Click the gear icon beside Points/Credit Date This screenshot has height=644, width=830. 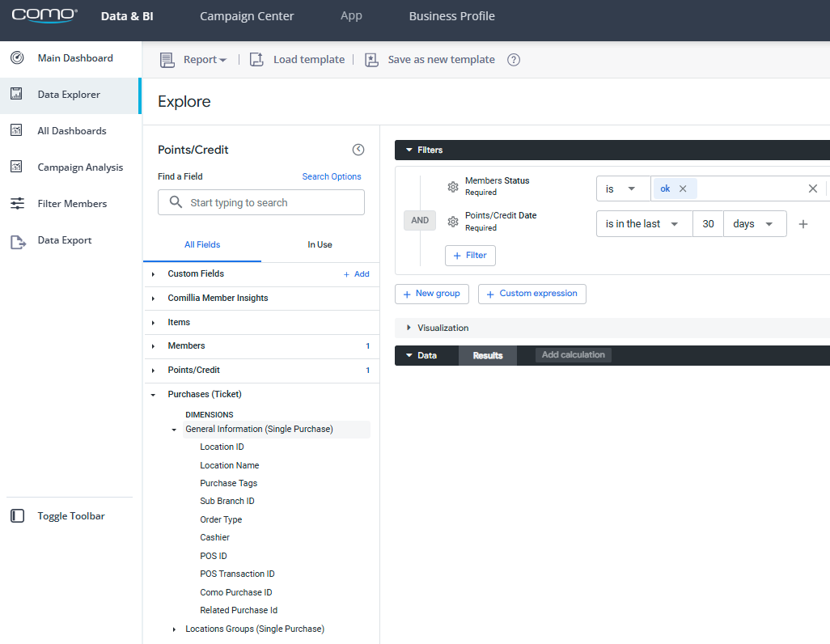coord(453,222)
